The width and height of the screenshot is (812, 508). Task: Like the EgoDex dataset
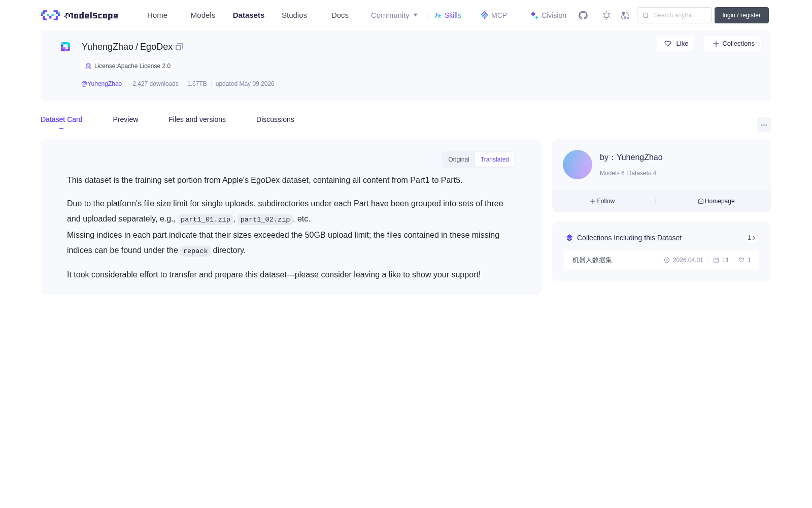click(x=675, y=44)
